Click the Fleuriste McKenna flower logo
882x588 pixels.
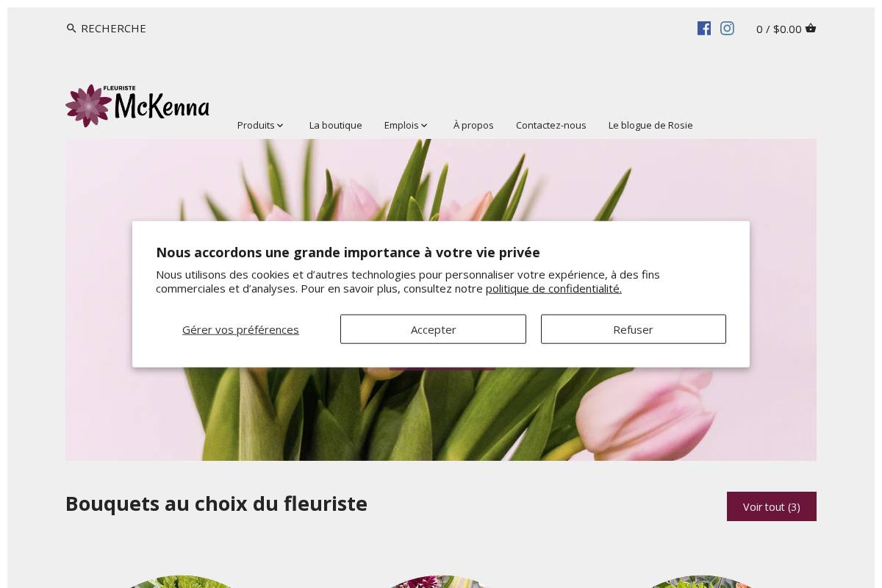click(137, 105)
